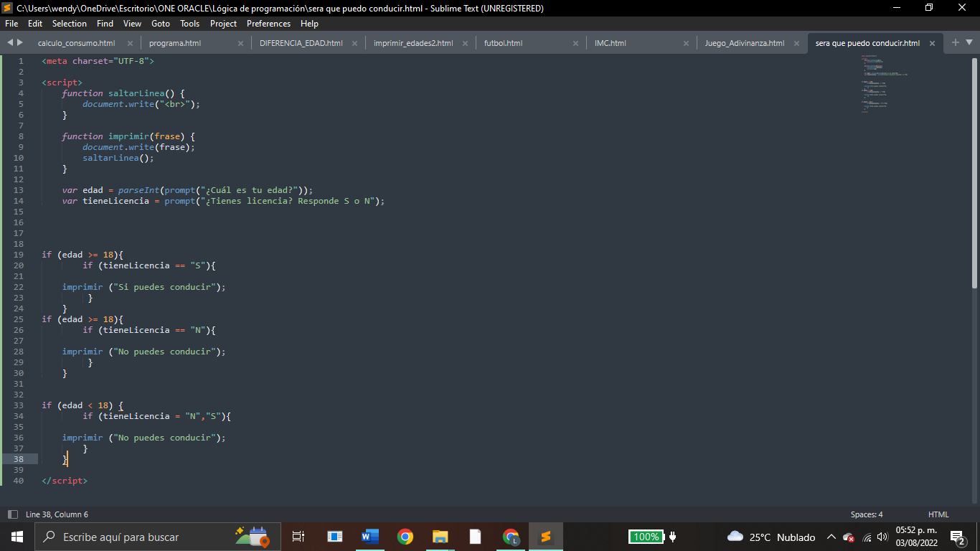980x551 pixels.
Task: Switch to calculo_consumo.html tab
Action: [76, 43]
